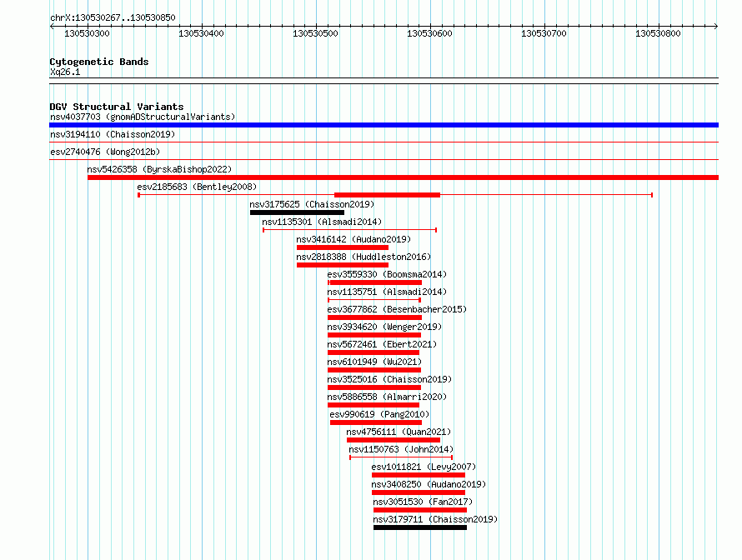Click ruler position 130530700
The image size is (742, 560).
click(544, 33)
